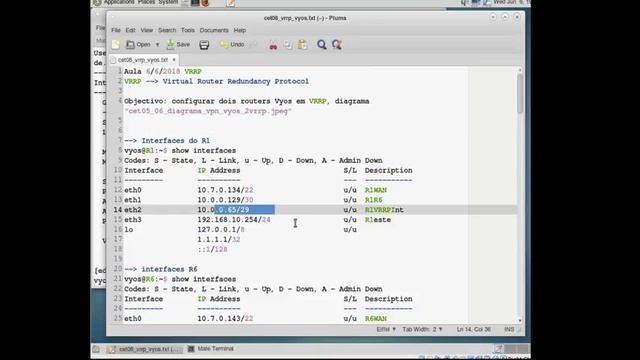
Task: Click '10.7.0.143/22' on line 25
Action: [225, 319]
